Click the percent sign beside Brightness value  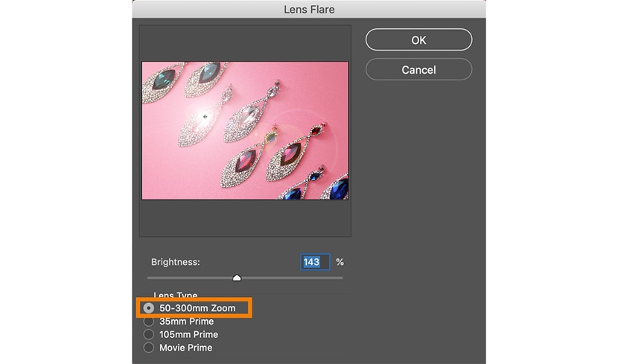340,262
